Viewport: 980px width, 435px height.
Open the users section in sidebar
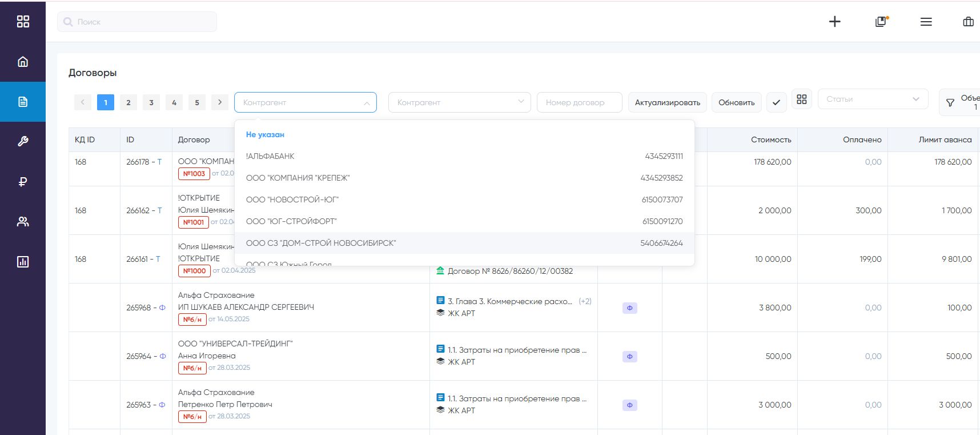pos(23,222)
